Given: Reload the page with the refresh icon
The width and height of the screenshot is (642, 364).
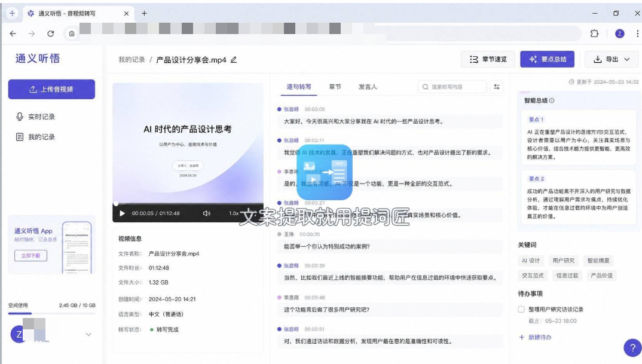Looking at the screenshot, I should 50,33.
